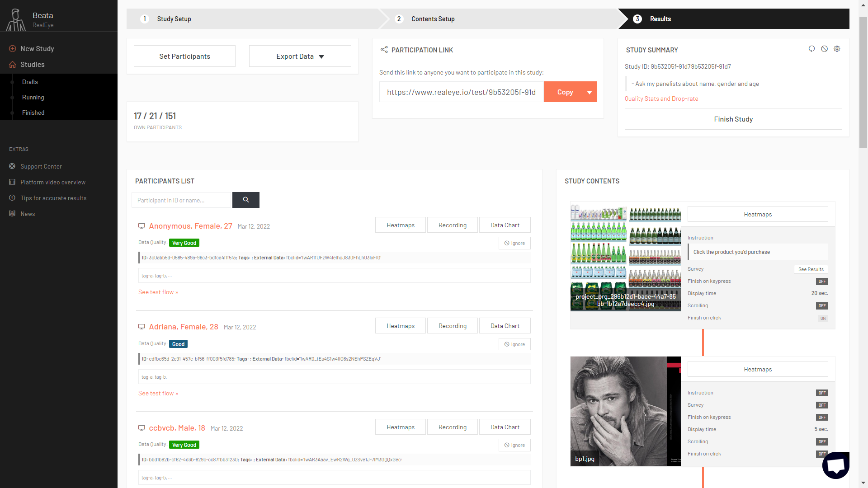This screenshot has height=488, width=868.
Task: Click the News icon in the sidebar
Action: [13, 213]
